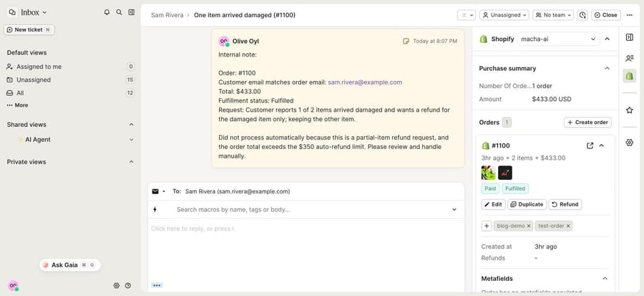
Task: Open search with the magnifier icon
Action: [119, 12]
